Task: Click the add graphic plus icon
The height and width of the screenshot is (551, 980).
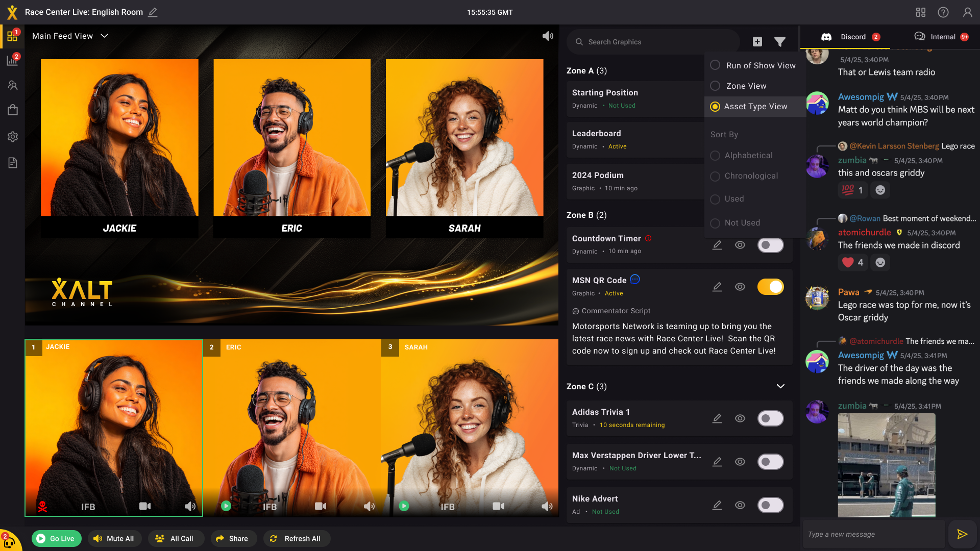Action: [x=757, y=42]
